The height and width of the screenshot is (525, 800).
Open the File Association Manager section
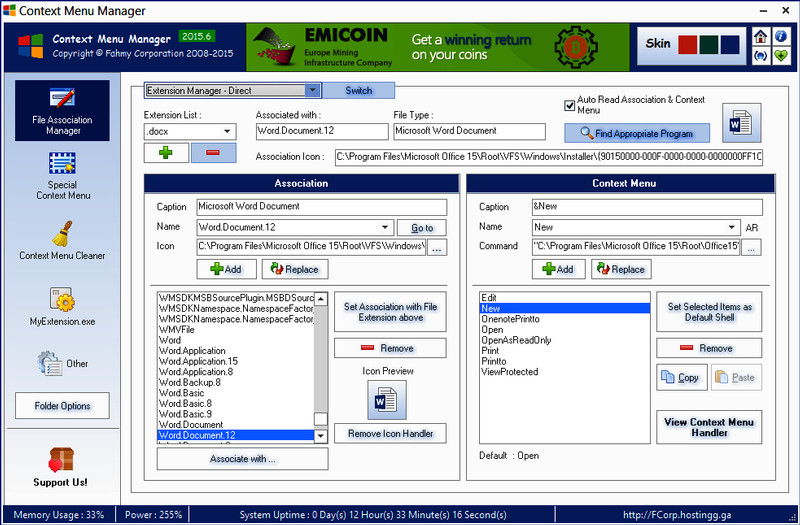[x=62, y=110]
